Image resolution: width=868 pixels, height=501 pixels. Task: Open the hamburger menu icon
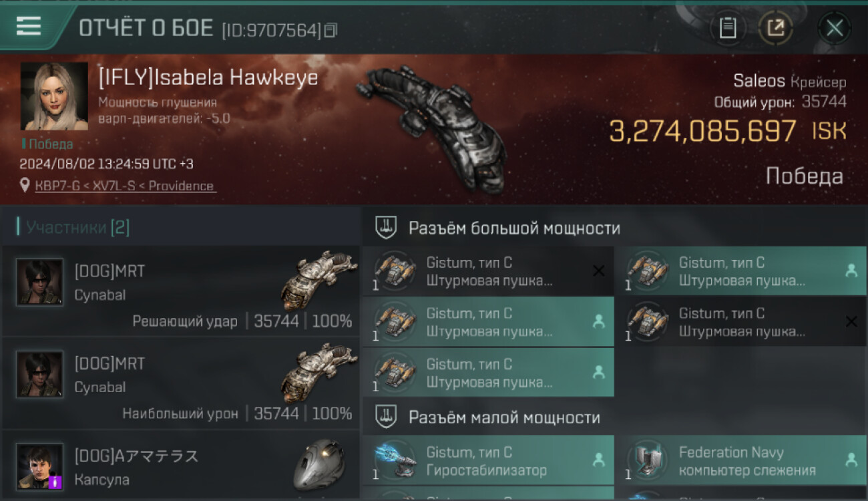(x=29, y=25)
